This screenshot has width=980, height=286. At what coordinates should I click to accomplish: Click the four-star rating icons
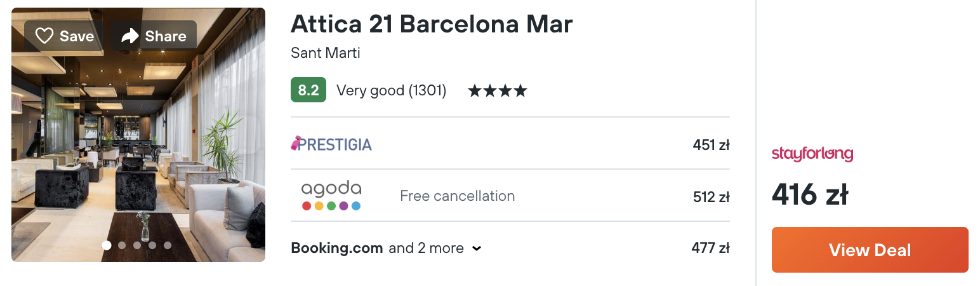click(498, 91)
